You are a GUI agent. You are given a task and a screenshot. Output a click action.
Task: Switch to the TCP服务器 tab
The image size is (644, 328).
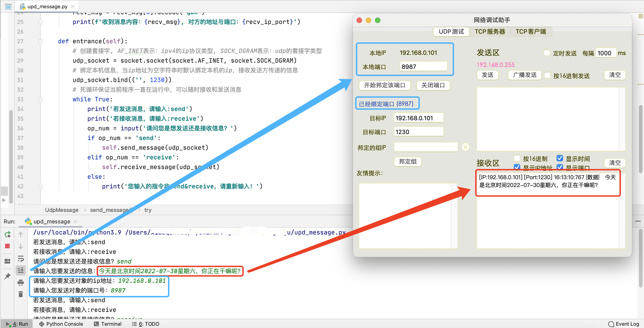click(489, 32)
